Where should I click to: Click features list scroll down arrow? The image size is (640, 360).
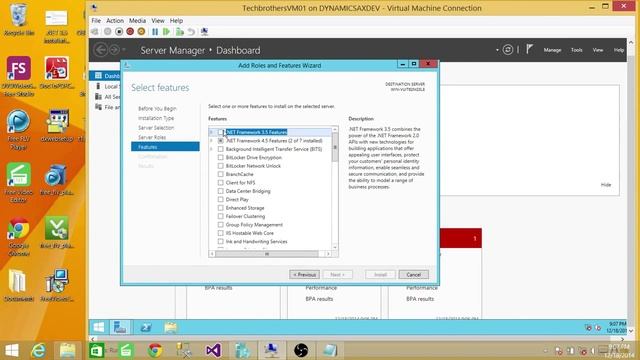335,247
